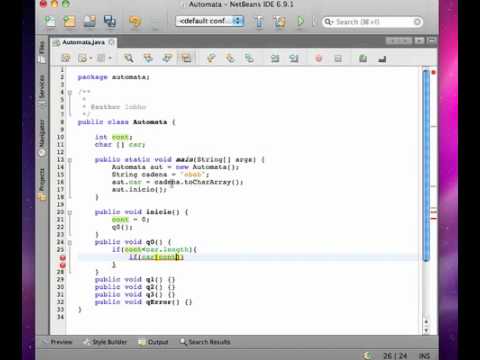Click the Find Next Occurrence icon
Image resolution: width=480 pixels, height=360 pixels.
pyautogui.click(x=167, y=59)
